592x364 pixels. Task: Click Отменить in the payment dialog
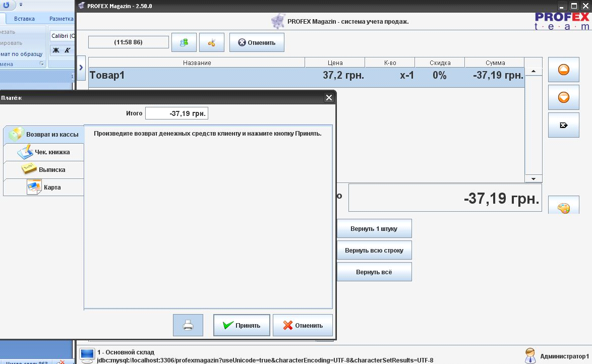click(x=303, y=325)
